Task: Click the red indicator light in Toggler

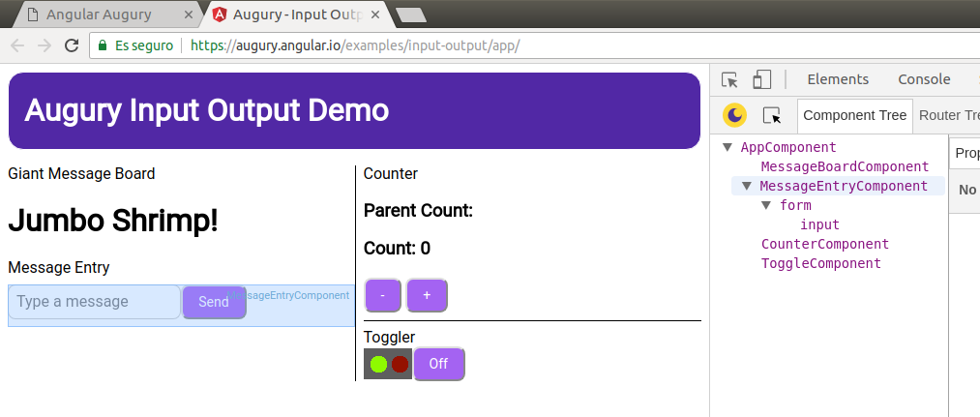Action: pos(400,365)
